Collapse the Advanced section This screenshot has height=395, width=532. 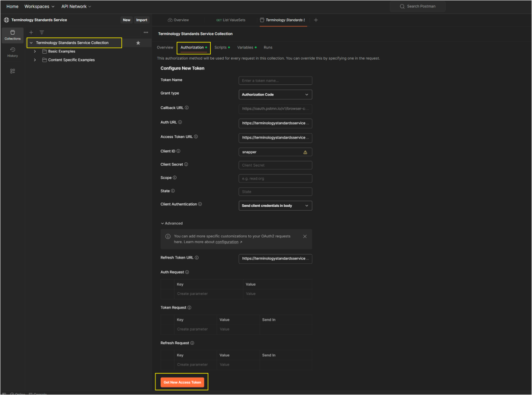172,223
